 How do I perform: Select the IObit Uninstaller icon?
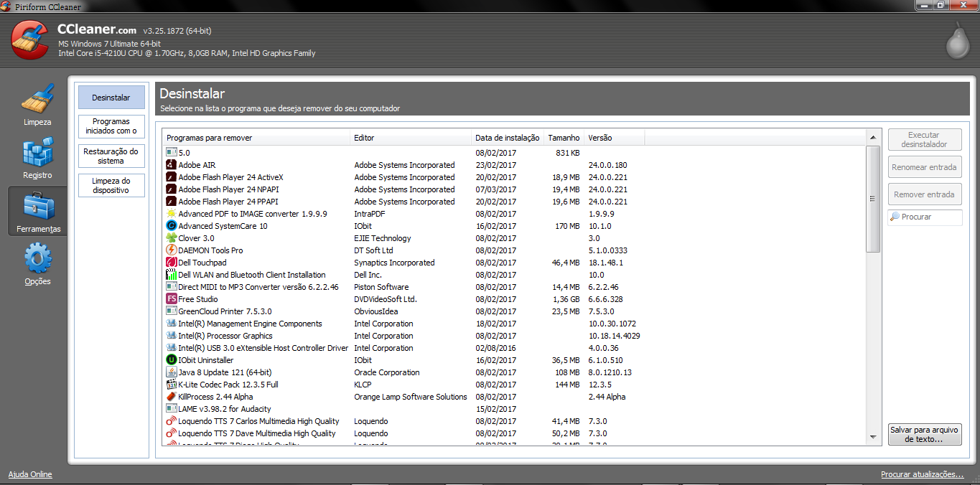[172, 360]
